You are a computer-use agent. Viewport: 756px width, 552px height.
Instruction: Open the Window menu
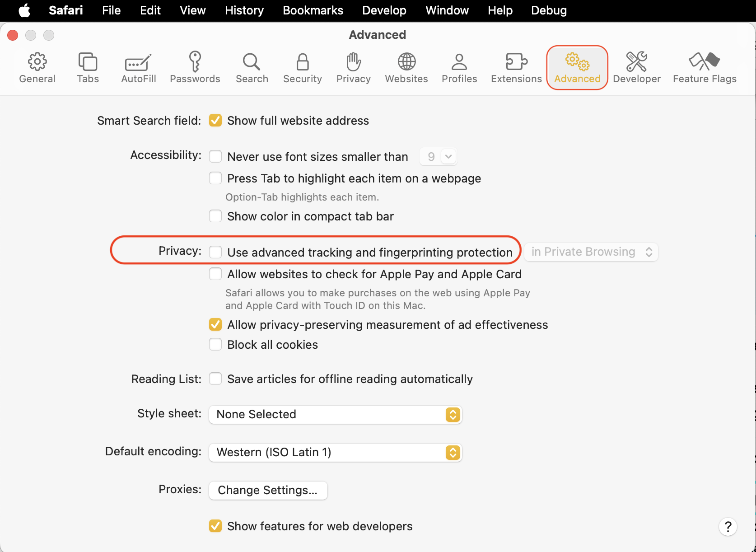[447, 10]
